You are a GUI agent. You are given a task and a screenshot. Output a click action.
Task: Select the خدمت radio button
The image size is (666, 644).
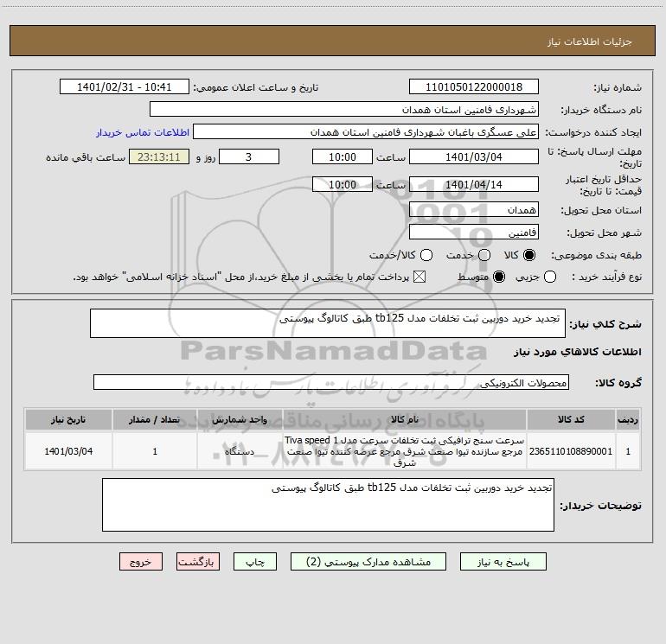484,255
